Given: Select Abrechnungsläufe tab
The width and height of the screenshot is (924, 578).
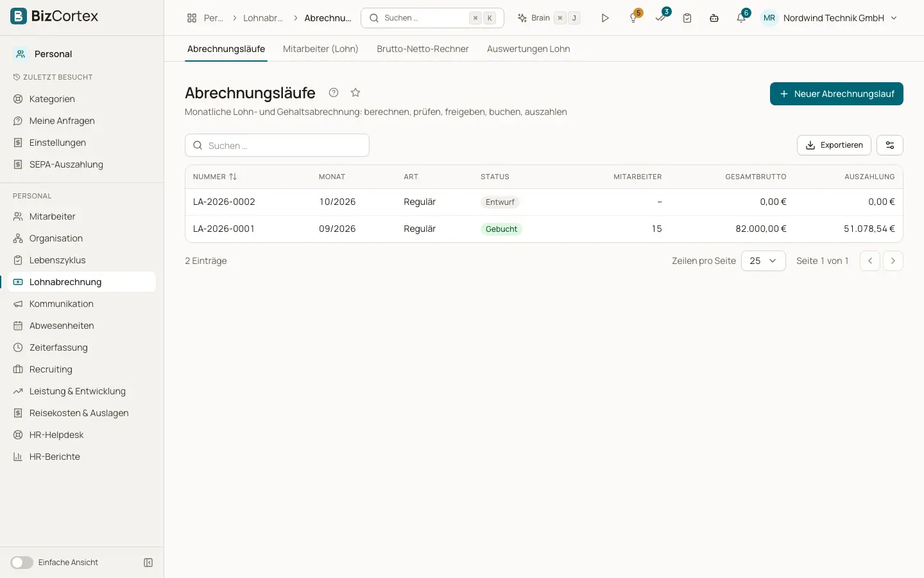Looking at the screenshot, I should coord(226,49).
